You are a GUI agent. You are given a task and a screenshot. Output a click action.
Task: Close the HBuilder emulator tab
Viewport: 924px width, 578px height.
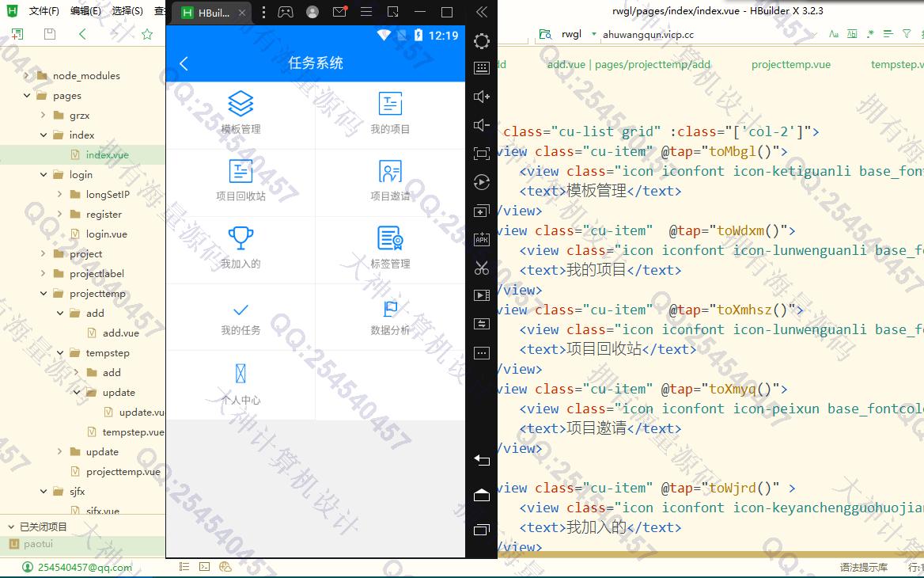[241, 13]
